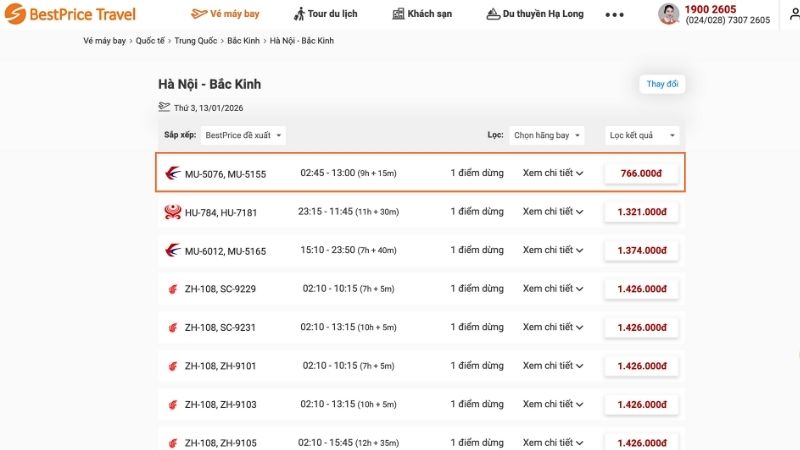The image size is (800, 450).
Task: Select the 766.000đ price button
Action: tap(641, 173)
